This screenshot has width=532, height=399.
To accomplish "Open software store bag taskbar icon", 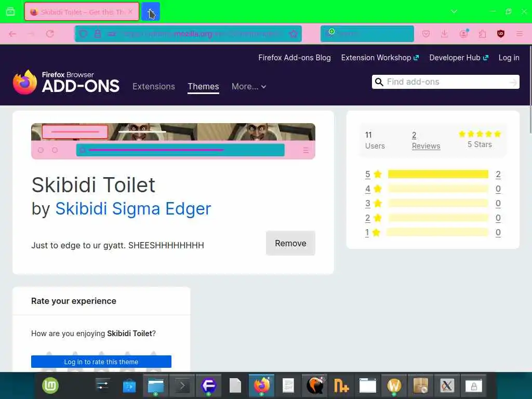I will click(129, 386).
